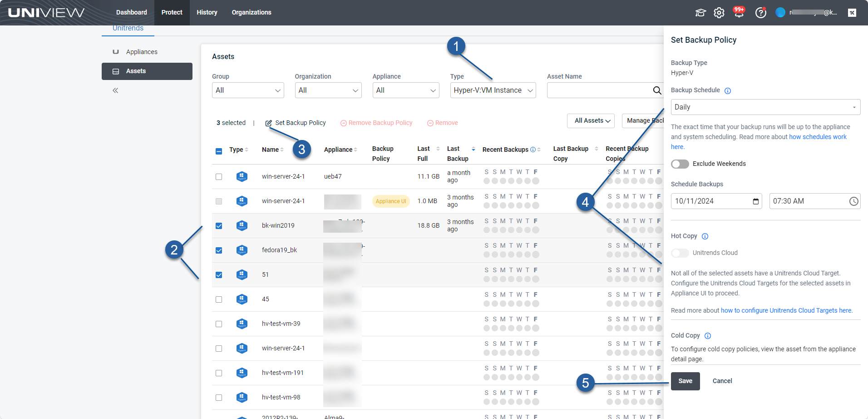
Task: Open the training graduation cap icon
Action: click(700, 13)
